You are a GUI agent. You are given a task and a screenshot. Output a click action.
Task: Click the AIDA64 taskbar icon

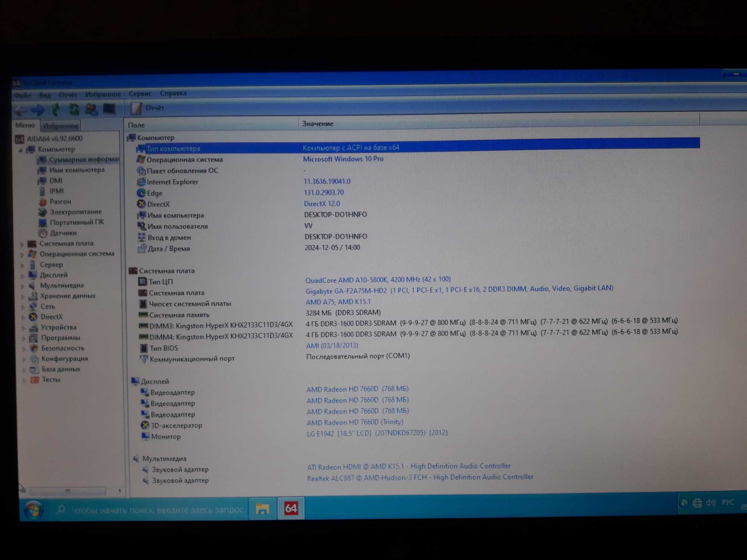[x=291, y=508]
